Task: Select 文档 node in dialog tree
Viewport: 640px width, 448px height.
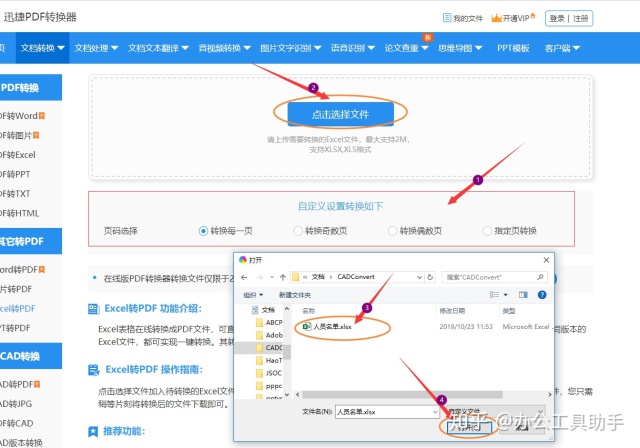Action: [x=264, y=310]
